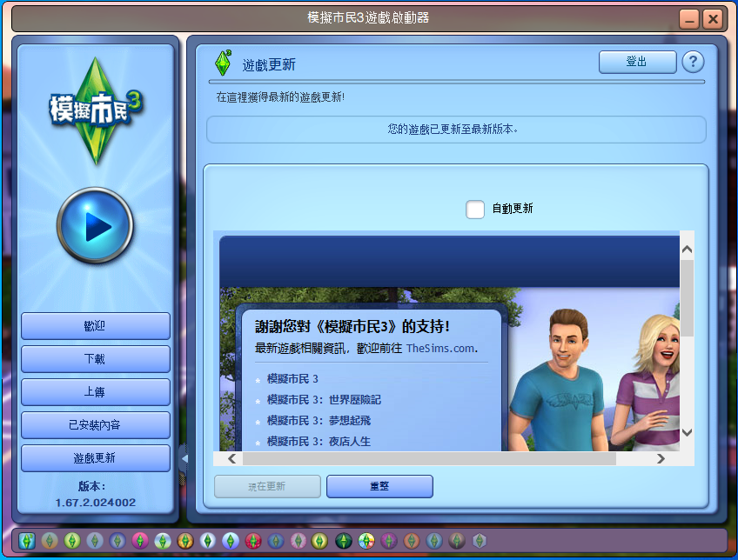Click the Sims 3 base game icon in bottom bar
Screen dimensions: 738x560
coord(27,541)
